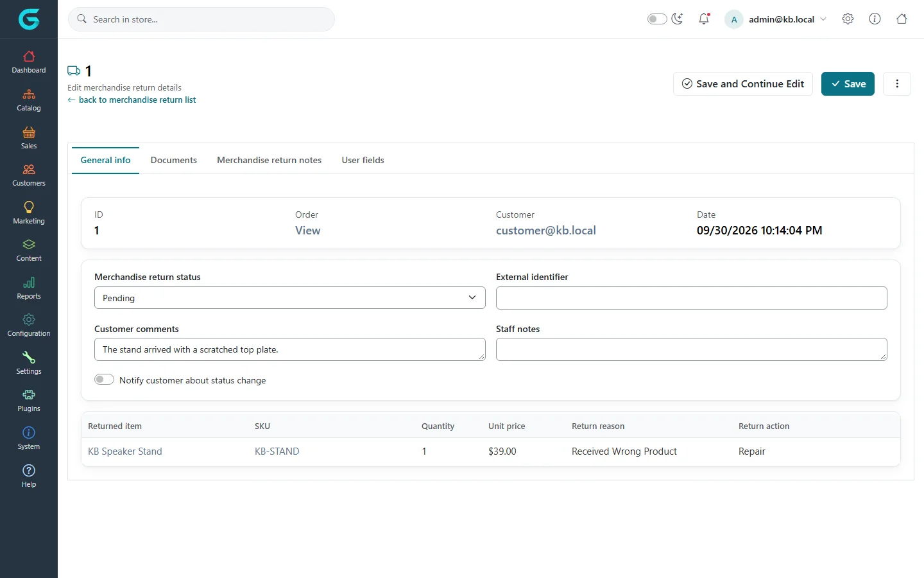Viewport: 924px width, 578px height.
Task: Enable Notify customer about status change
Action: coord(104,380)
